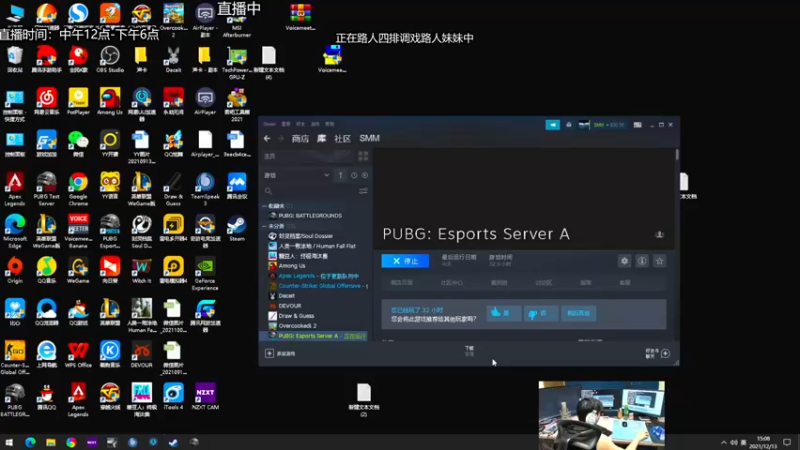Click the Steam back navigation arrow
Viewport: 800px width, 450px height.
click(267, 138)
